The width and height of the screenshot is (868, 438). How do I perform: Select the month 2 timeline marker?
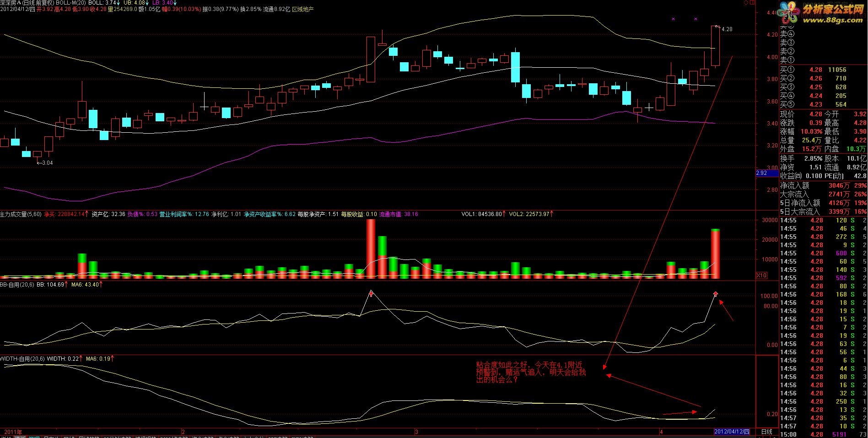coord(183,432)
